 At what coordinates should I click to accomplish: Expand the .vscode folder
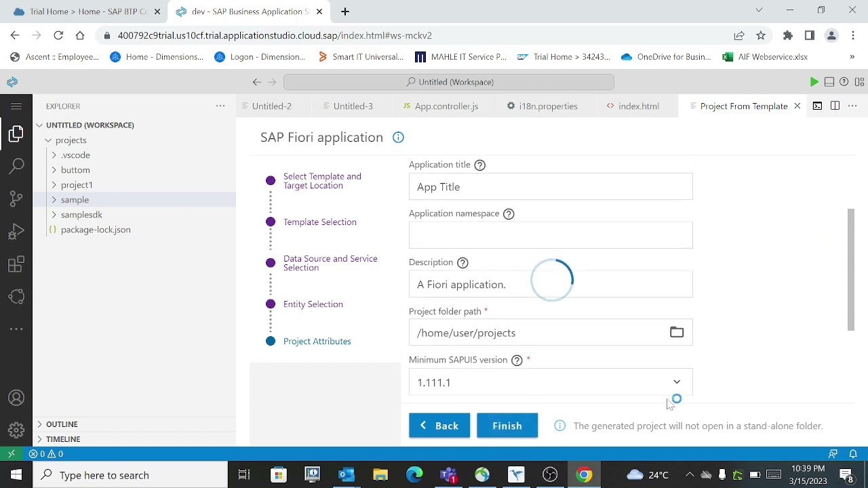(75, 155)
